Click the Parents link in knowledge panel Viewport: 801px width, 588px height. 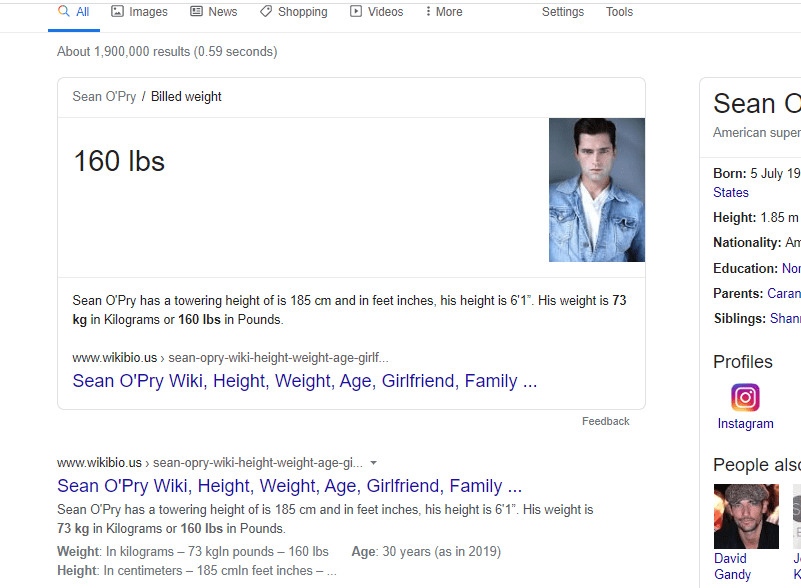pos(784,293)
